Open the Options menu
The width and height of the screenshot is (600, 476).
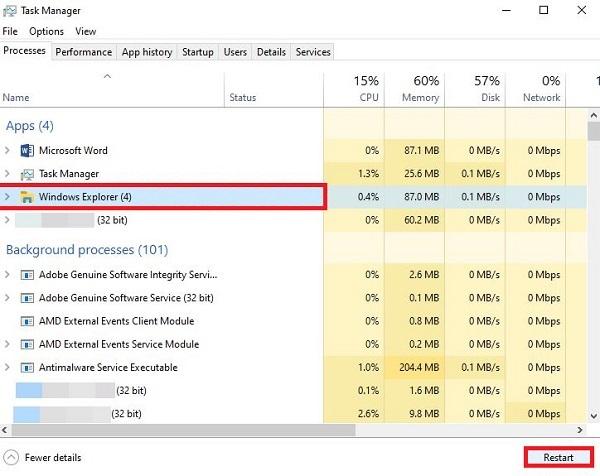(46, 31)
